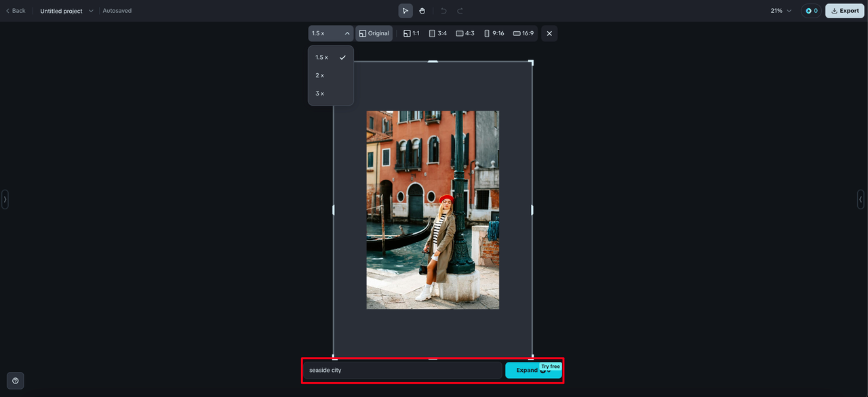868x397 pixels.
Task: Click the Export button
Action: pyautogui.click(x=844, y=11)
